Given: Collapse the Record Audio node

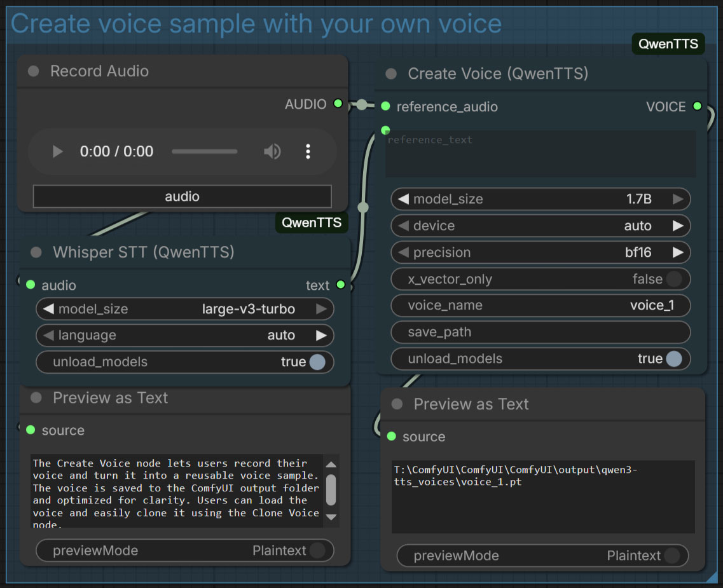Looking at the screenshot, I should pos(33,71).
